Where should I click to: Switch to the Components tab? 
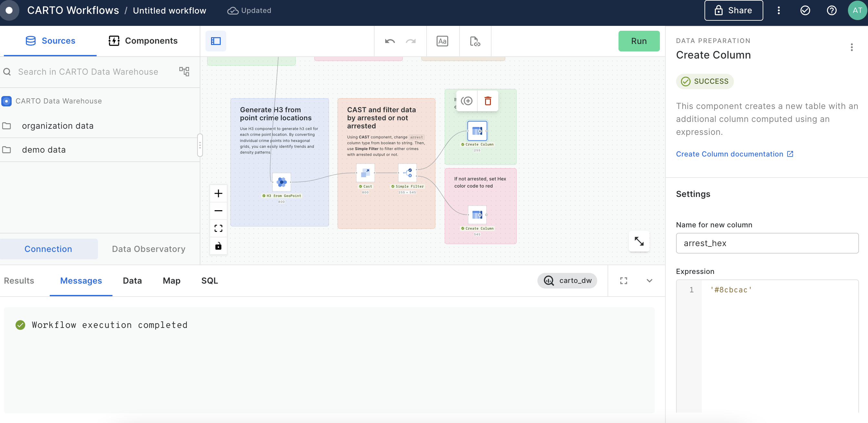tap(143, 41)
